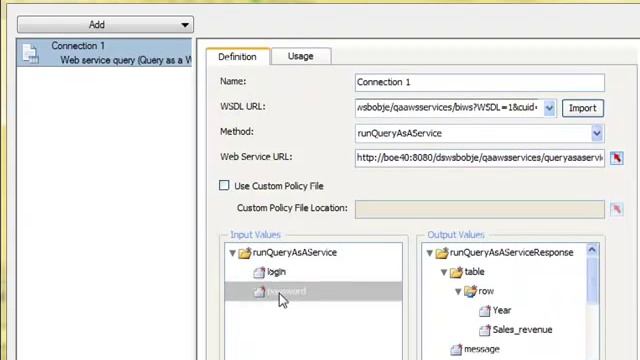640x360 pixels.
Task: Select the message output value
Action: 482,349
